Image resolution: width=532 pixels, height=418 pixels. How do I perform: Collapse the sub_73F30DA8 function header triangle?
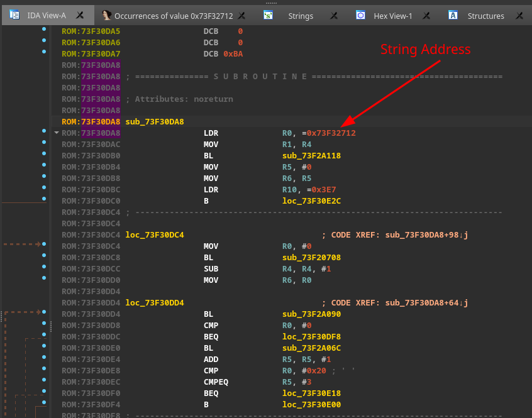pos(56,133)
